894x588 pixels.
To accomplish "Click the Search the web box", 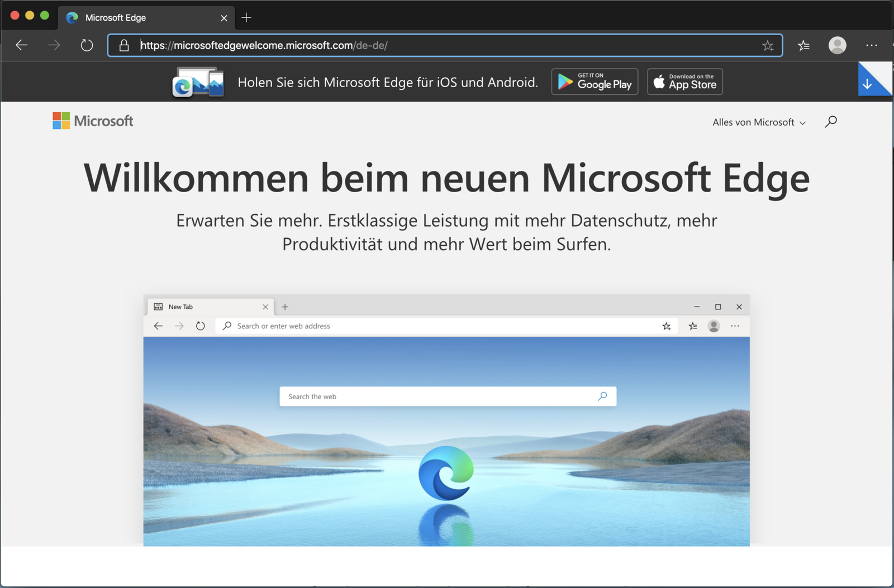I will click(448, 396).
